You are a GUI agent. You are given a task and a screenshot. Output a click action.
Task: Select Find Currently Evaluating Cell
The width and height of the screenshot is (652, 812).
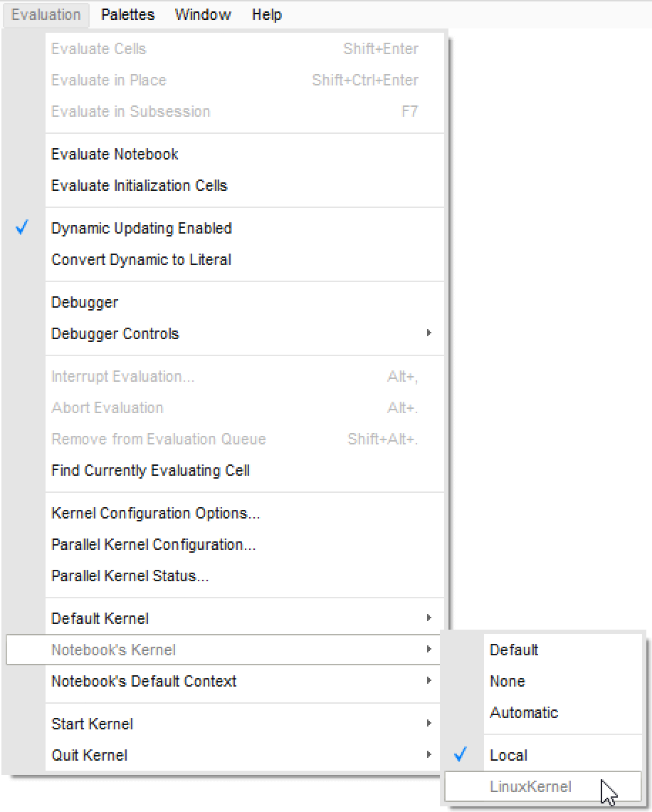coord(150,471)
